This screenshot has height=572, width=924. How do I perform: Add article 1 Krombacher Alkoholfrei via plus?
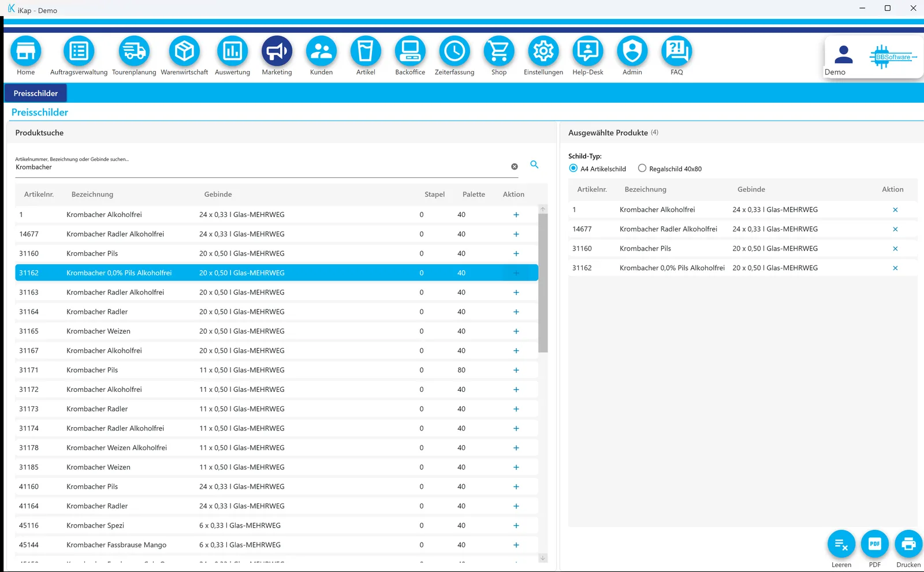pyautogui.click(x=516, y=215)
